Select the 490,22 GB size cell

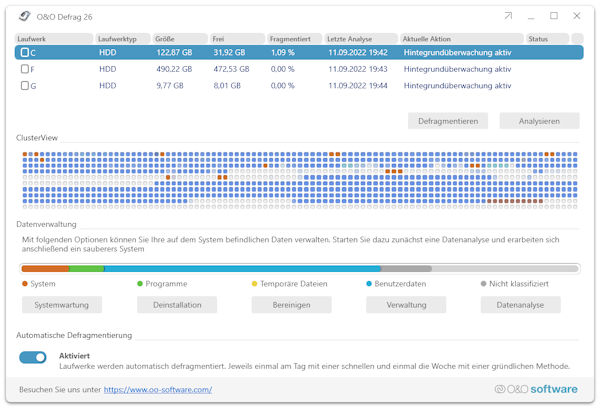174,69
